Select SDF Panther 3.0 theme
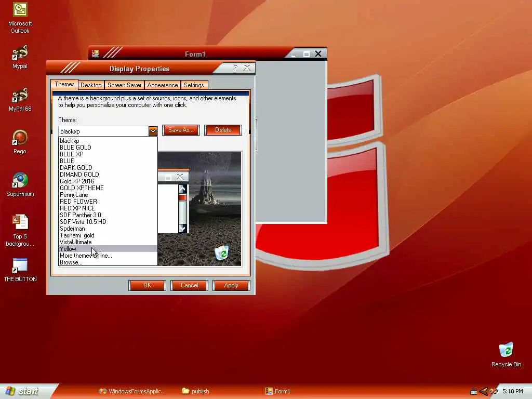532x399 pixels. [x=108, y=215]
